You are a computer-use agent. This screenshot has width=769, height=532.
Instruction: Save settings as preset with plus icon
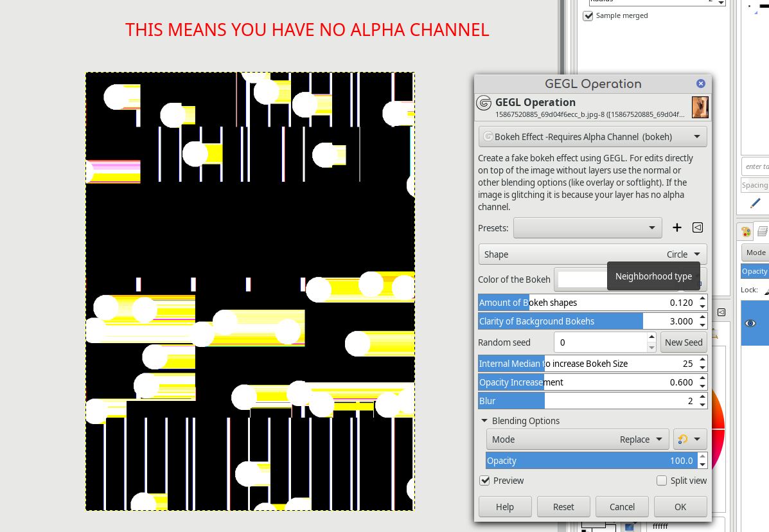pyautogui.click(x=676, y=227)
